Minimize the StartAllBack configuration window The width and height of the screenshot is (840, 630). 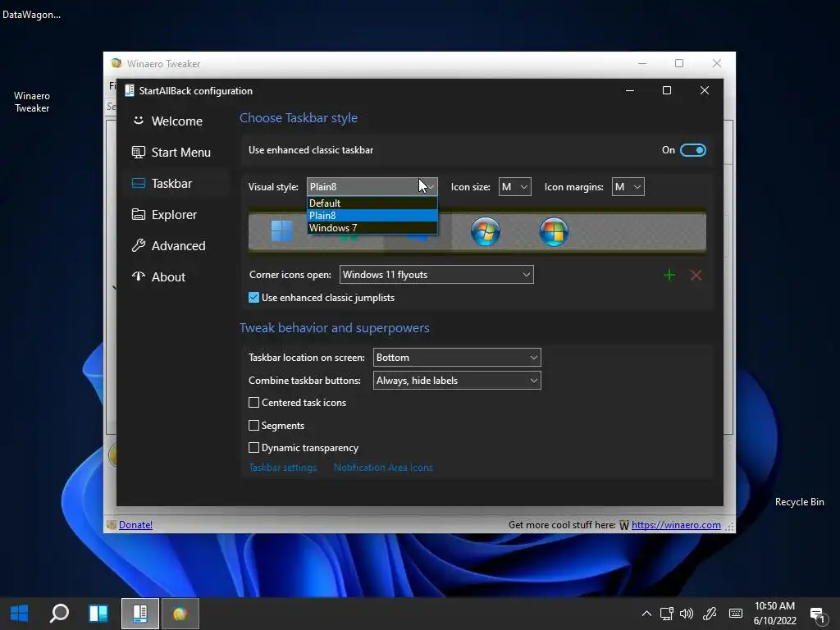pyautogui.click(x=630, y=90)
